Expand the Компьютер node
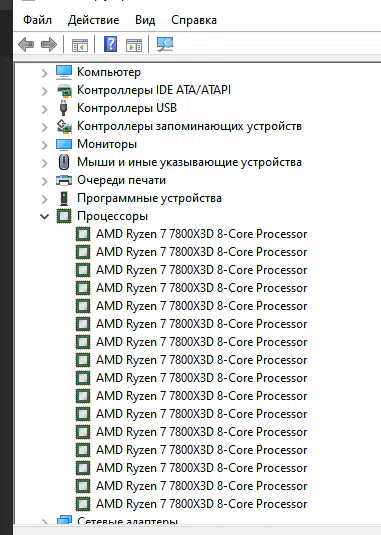Screen dimensions: 381x535 (44, 73)
